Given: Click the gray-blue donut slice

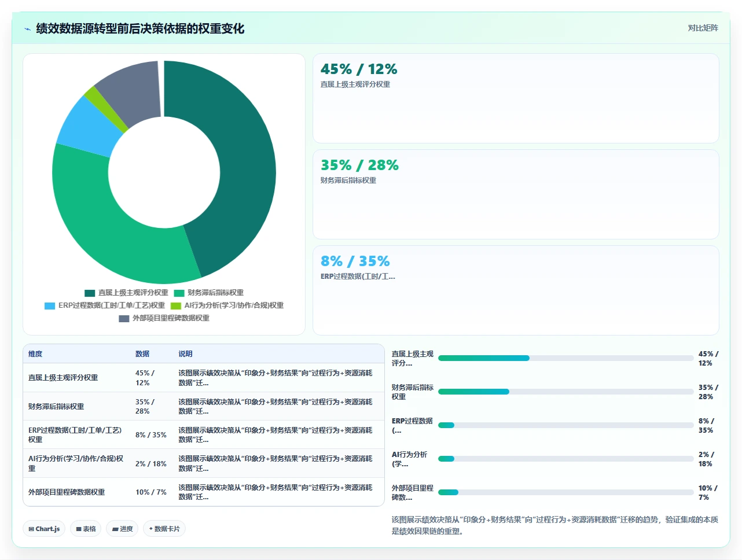Looking at the screenshot, I should [x=134, y=93].
